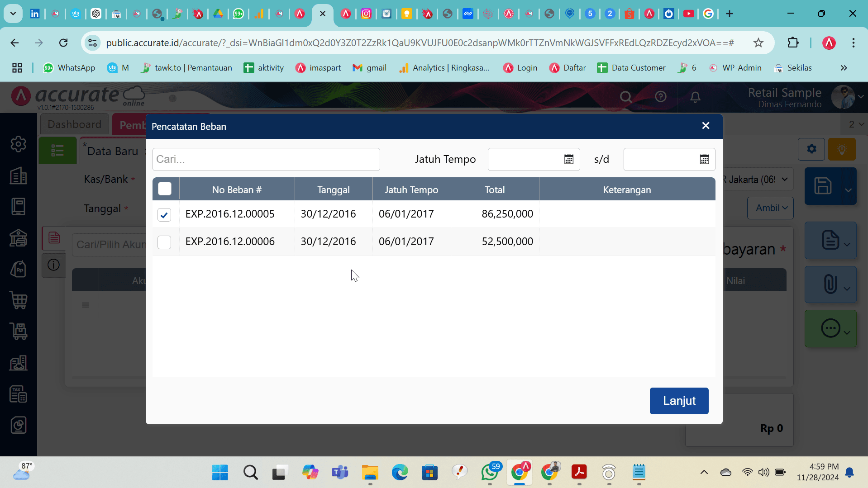The image size is (868, 488).
Task: Close the Pencatatan Beban dialog
Action: pos(706,126)
